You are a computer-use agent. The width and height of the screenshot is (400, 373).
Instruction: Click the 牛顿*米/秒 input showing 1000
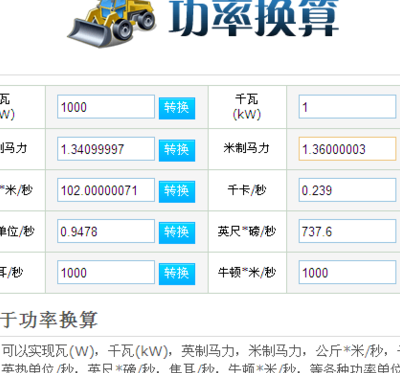coord(347,272)
